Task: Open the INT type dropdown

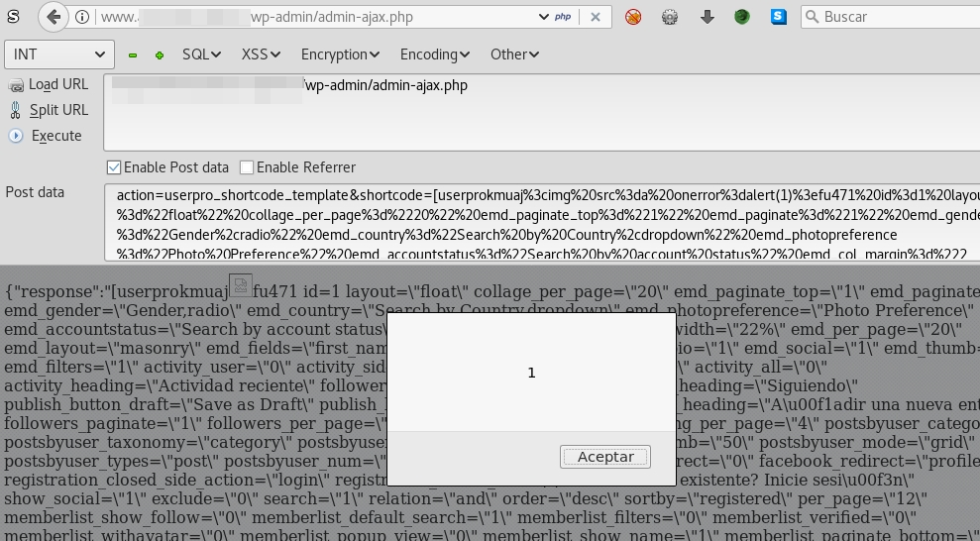Action: point(59,54)
